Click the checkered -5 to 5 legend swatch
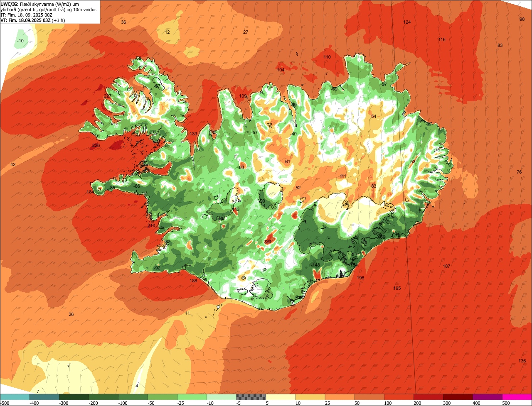The width and height of the screenshot is (532, 406). [x=251, y=397]
